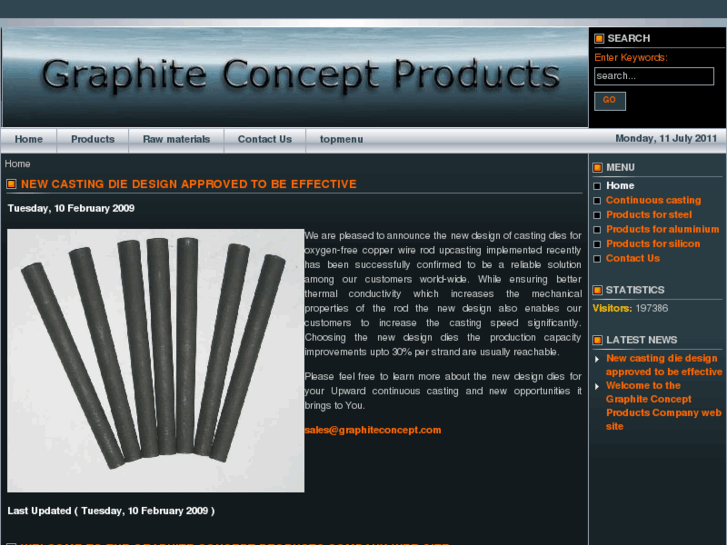Screen dimensions: 727x545
Task: Focus the search keywords input field
Action: coord(654,76)
